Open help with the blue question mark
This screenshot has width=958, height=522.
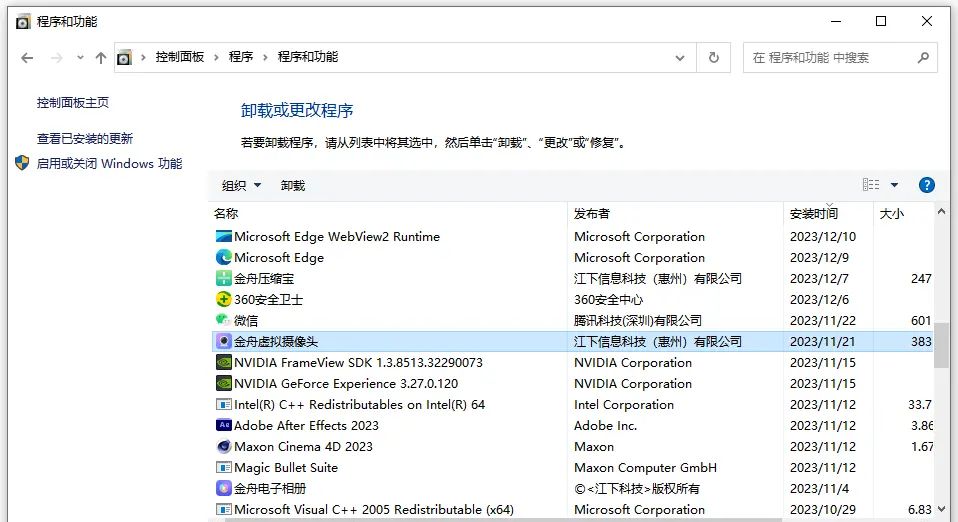[926, 185]
